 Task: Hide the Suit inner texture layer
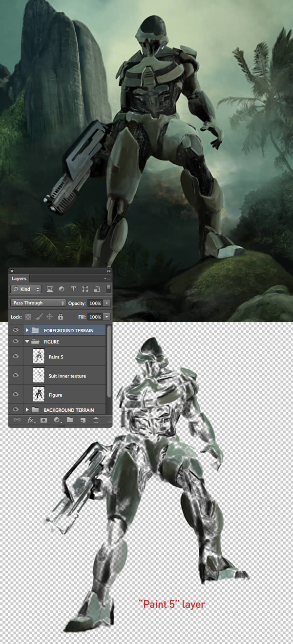click(x=16, y=376)
